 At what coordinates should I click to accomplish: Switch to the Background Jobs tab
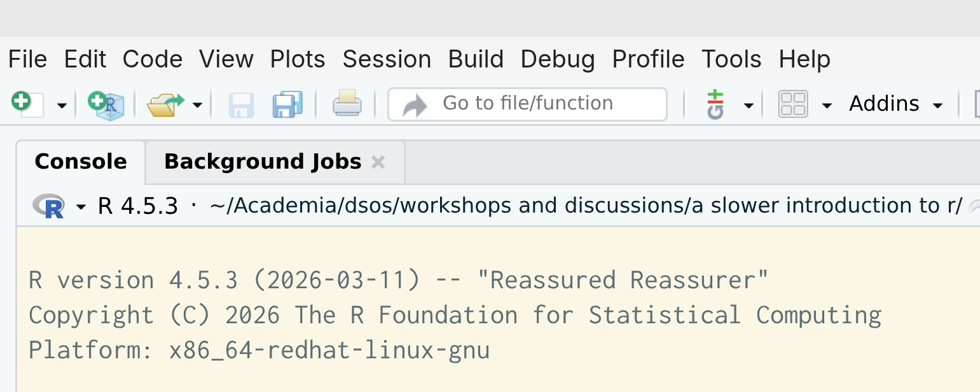[x=263, y=162]
